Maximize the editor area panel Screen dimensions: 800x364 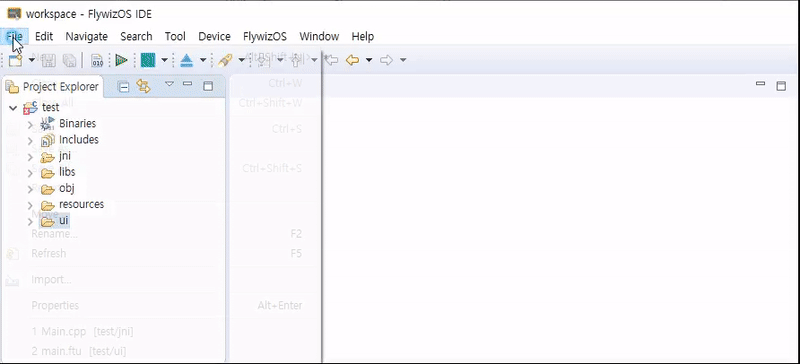(781, 86)
